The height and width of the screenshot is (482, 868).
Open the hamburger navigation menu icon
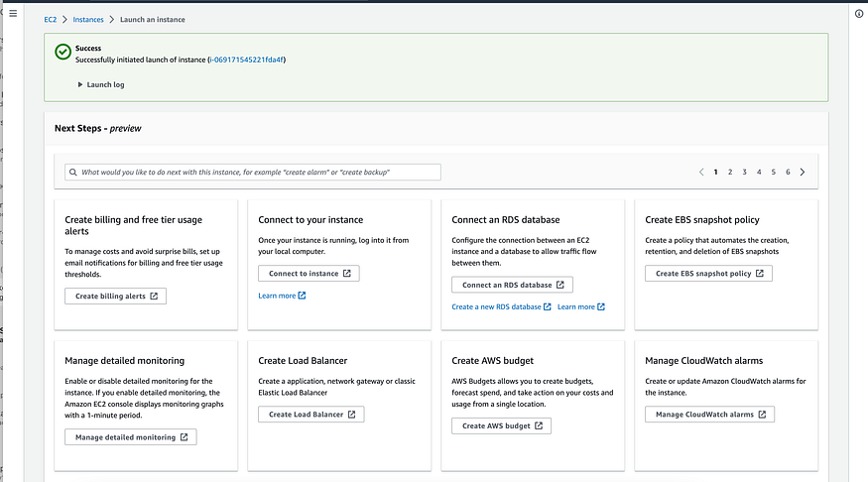(x=13, y=12)
